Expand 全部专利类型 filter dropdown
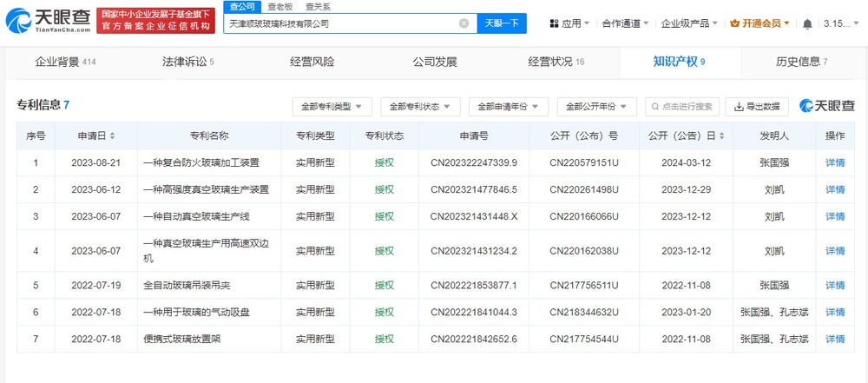The image size is (868, 383). coord(332,107)
